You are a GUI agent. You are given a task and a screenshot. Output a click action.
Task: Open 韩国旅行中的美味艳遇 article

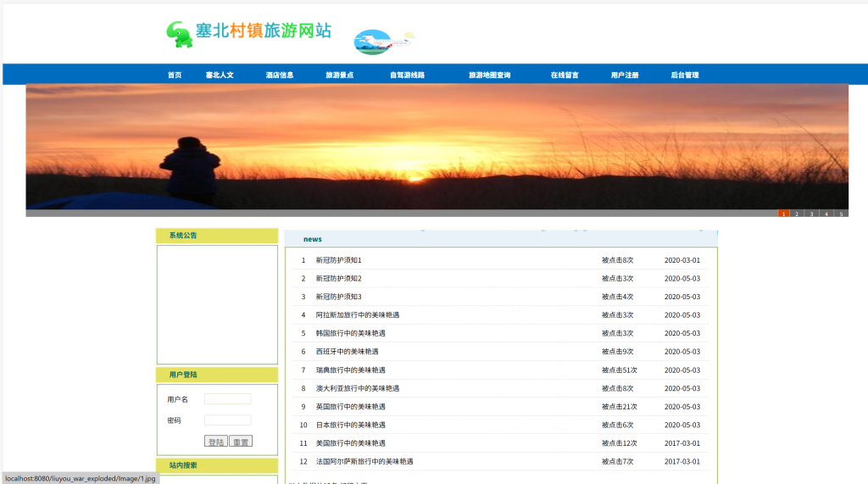coord(350,333)
